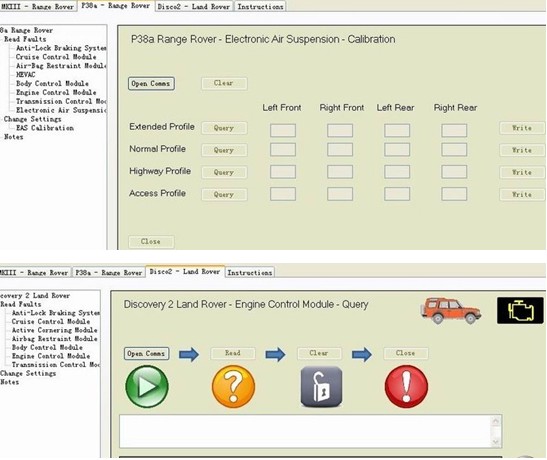Viewport: 547px width, 460px height.
Task: Write the Extended Profile values
Action: pos(522,128)
